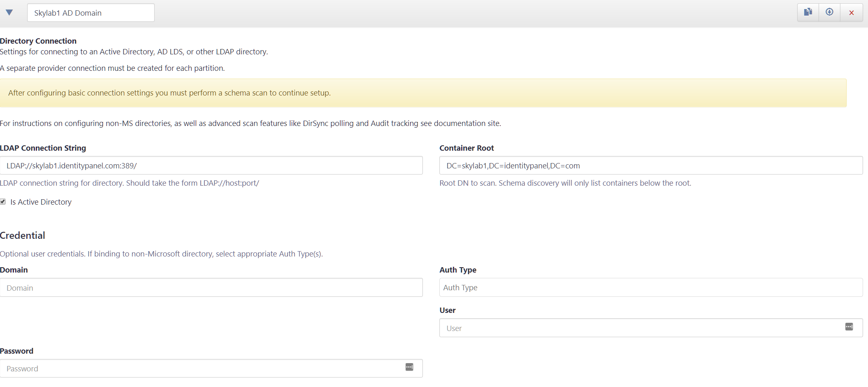Open the credential picker icon in User field
The width and height of the screenshot is (868, 387).
(x=849, y=327)
